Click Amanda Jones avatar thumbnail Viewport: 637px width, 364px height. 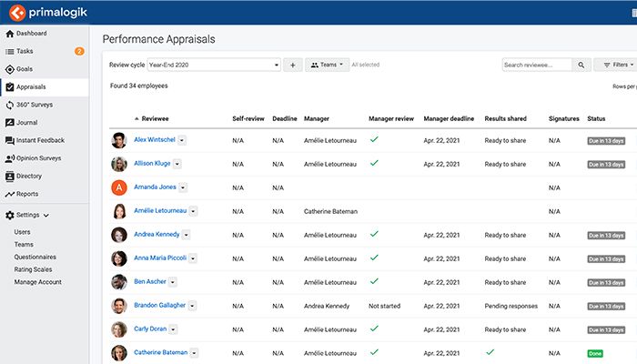tap(118, 187)
